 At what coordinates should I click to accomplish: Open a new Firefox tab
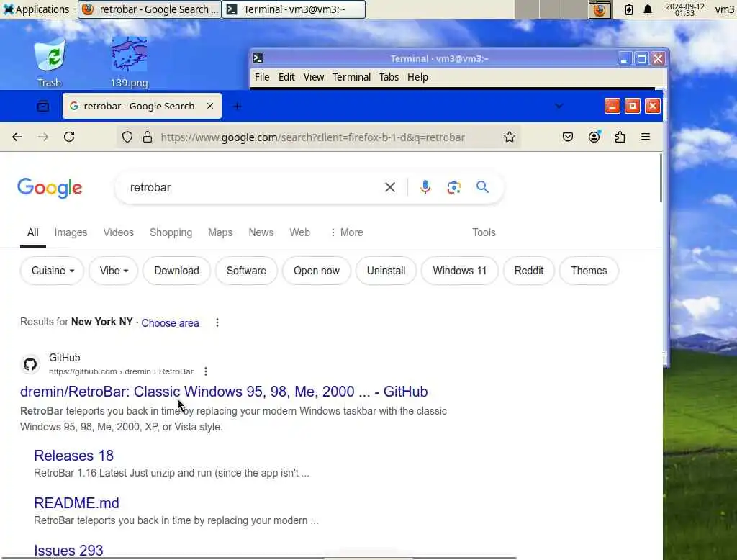238,107
